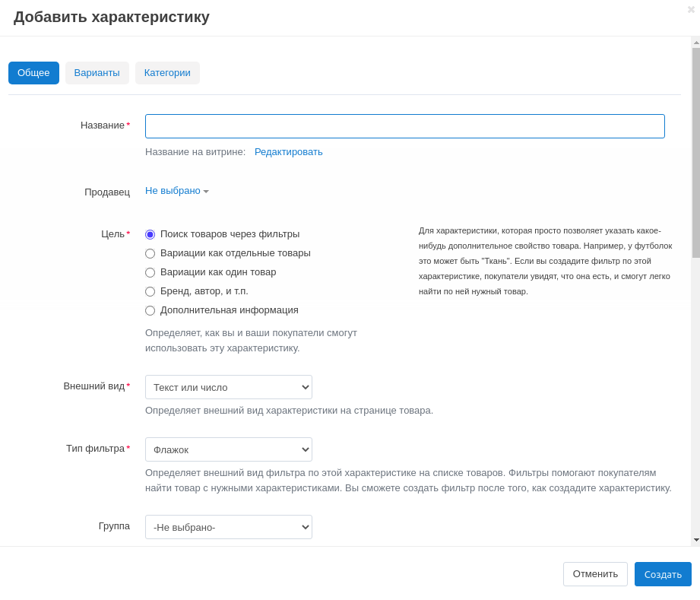Switch to the Общее tab
Image resolution: width=700 pixels, height=600 pixels.
tap(33, 73)
